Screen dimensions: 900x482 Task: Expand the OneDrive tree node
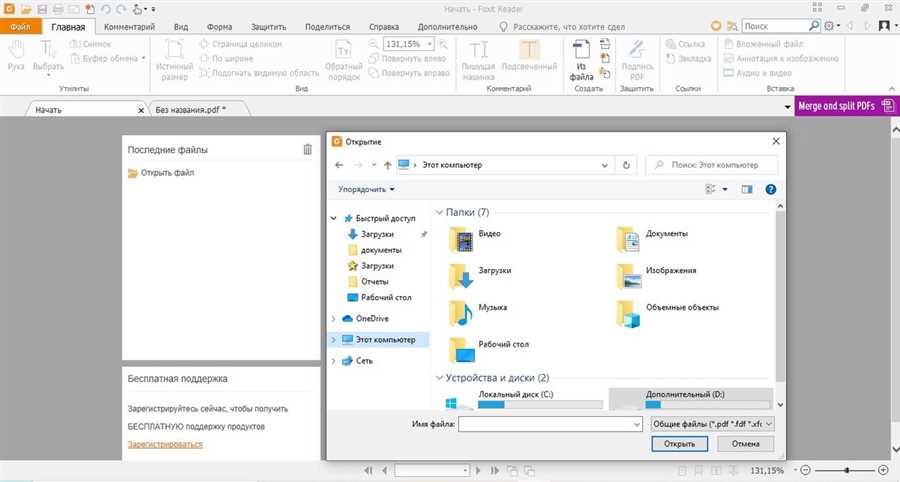click(x=333, y=318)
